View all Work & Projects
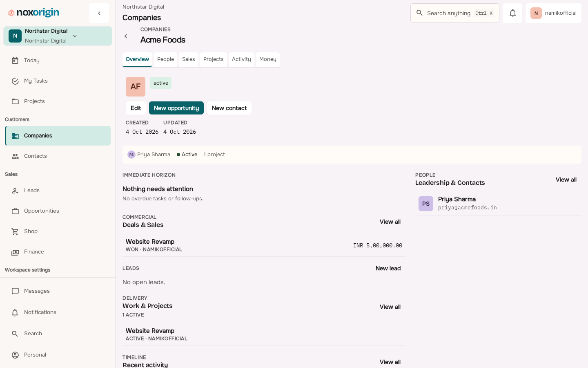Screen dimensions: 588x368 [x=390, y=307]
